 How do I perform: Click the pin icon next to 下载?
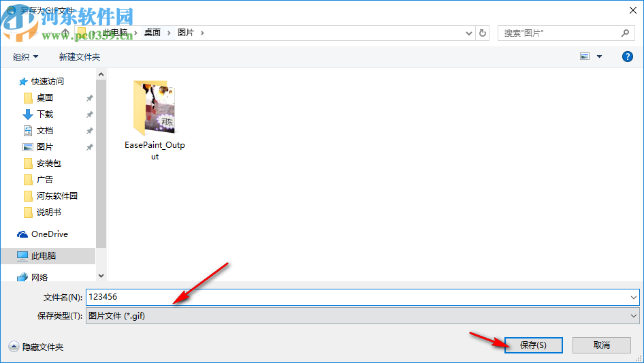pos(89,114)
